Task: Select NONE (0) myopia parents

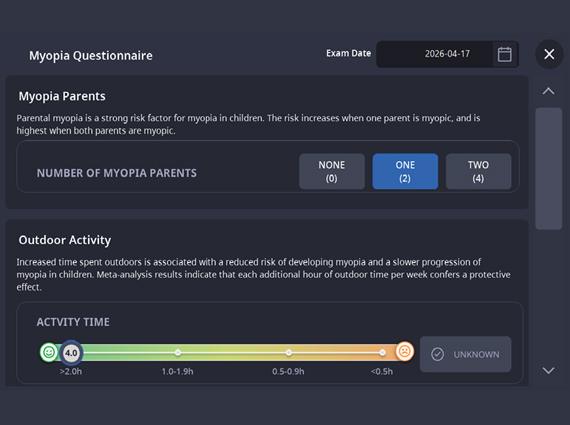Action: [x=332, y=172]
